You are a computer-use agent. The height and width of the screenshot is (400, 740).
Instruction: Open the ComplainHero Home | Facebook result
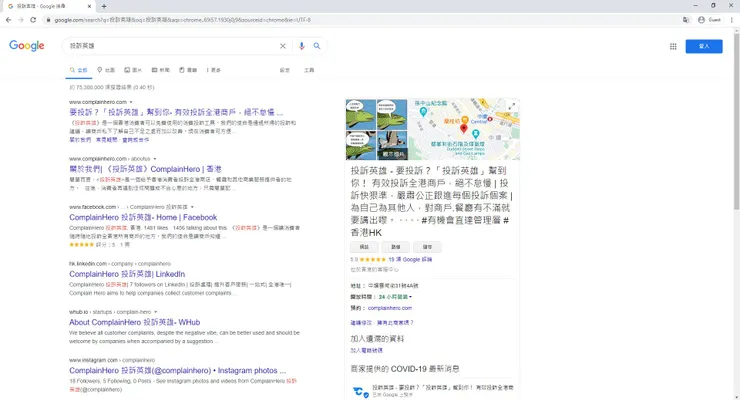coord(143,217)
